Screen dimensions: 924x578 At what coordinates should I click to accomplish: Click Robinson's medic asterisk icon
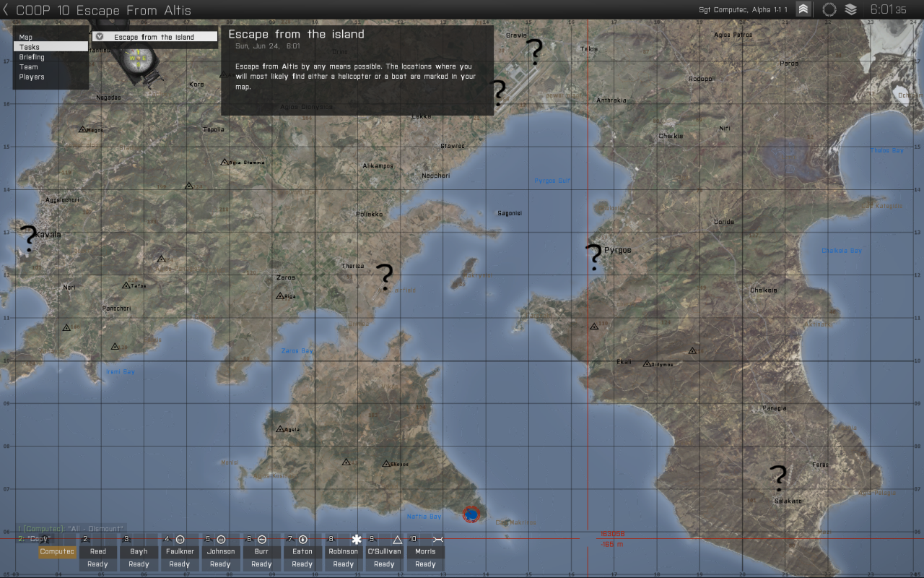[x=356, y=539]
